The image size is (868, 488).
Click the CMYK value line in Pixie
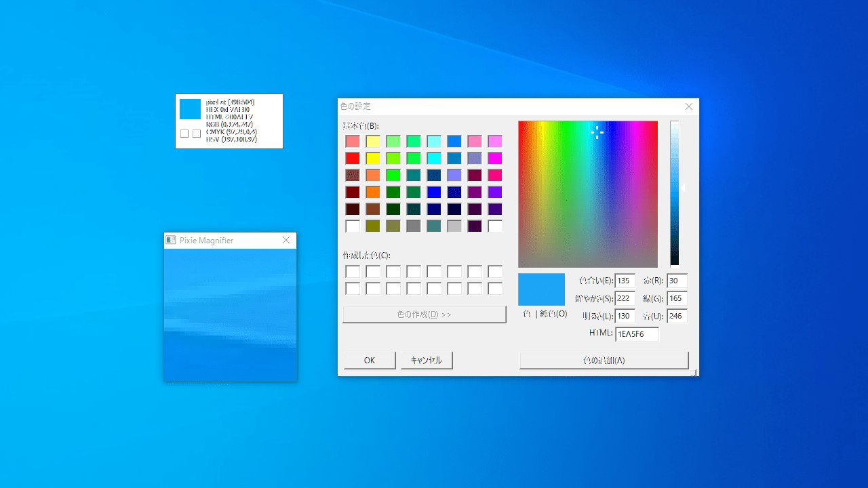coord(231,132)
